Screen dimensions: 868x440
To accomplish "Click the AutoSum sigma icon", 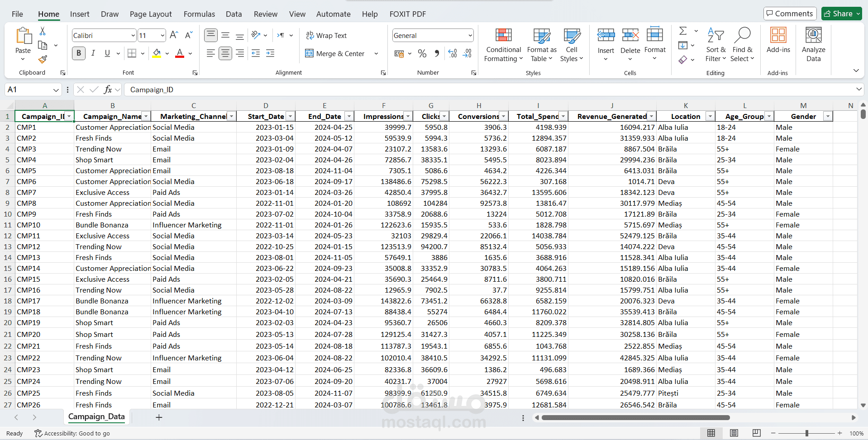I will point(683,31).
